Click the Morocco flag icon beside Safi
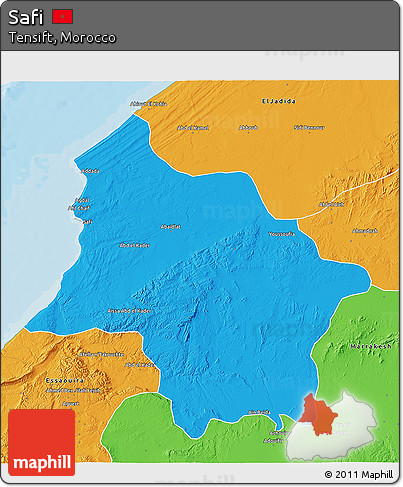Image resolution: width=403 pixels, height=487 pixels. [62, 17]
